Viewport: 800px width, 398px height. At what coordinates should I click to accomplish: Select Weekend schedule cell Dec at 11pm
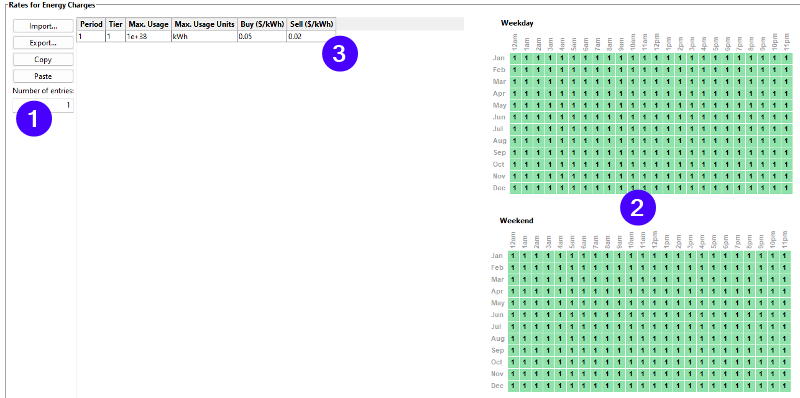click(x=786, y=386)
